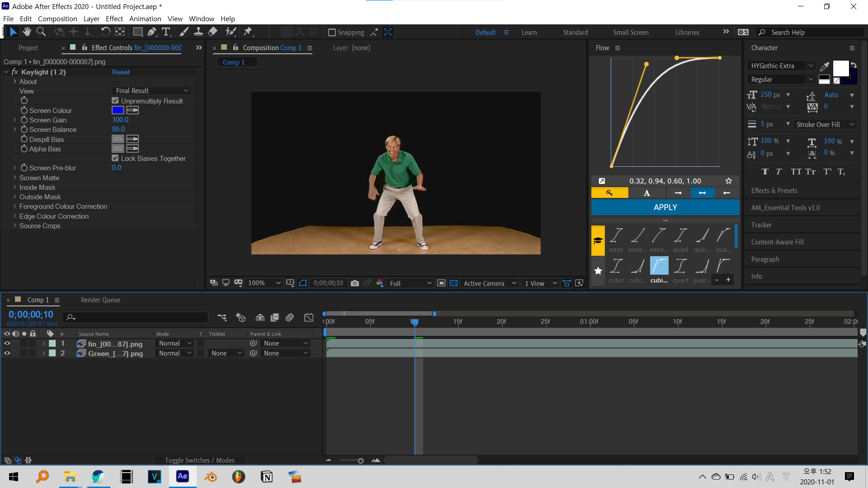Open the Animation menu
The width and height of the screenshot is (868, 488).
(145, 19)
